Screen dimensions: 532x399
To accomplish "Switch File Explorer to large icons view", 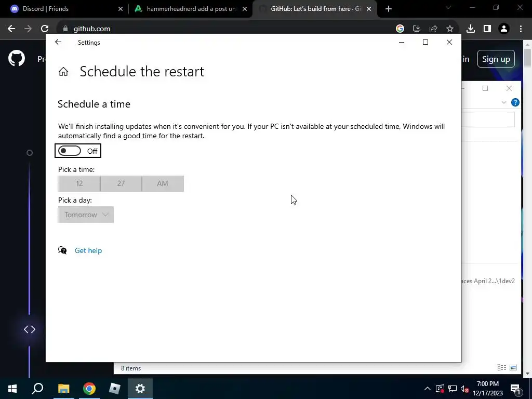I will [x=513, y=367].
